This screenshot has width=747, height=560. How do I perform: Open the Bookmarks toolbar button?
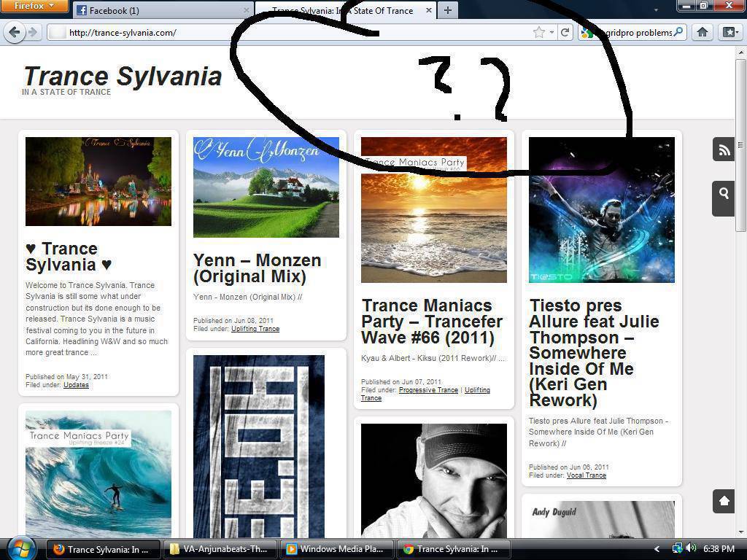730,32
